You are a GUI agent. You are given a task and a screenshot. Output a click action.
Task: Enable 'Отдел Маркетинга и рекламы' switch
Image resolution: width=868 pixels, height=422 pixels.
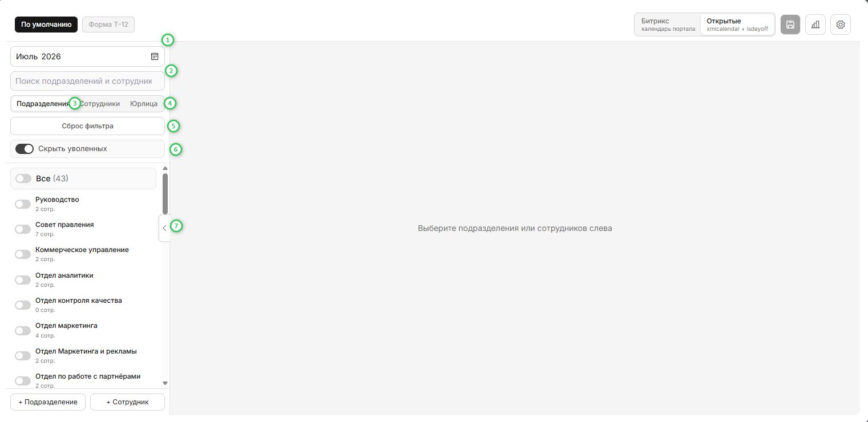(x=23, y=356)
